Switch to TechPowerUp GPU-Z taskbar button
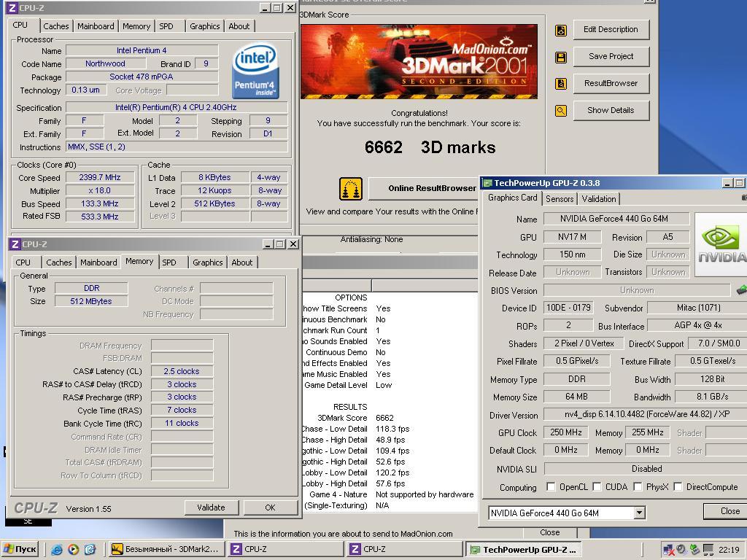 pyautogui.click(x=523, y=550)
